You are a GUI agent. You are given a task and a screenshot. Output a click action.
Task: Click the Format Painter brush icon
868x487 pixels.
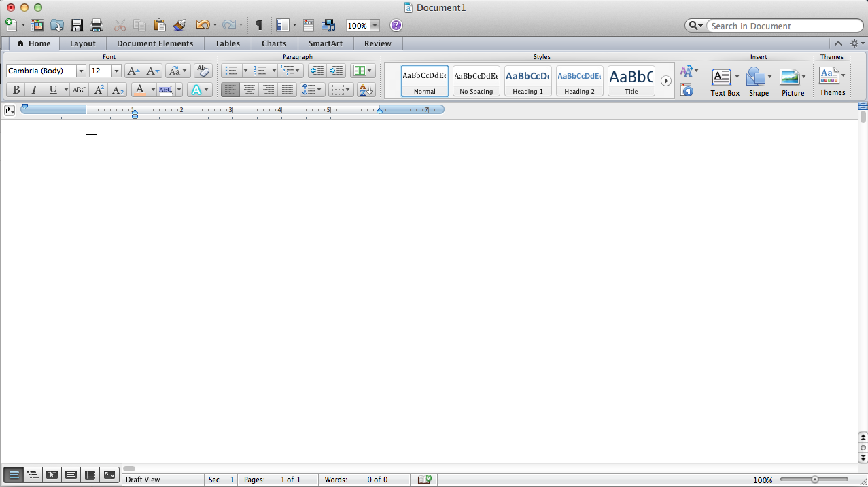click(179, 25)
